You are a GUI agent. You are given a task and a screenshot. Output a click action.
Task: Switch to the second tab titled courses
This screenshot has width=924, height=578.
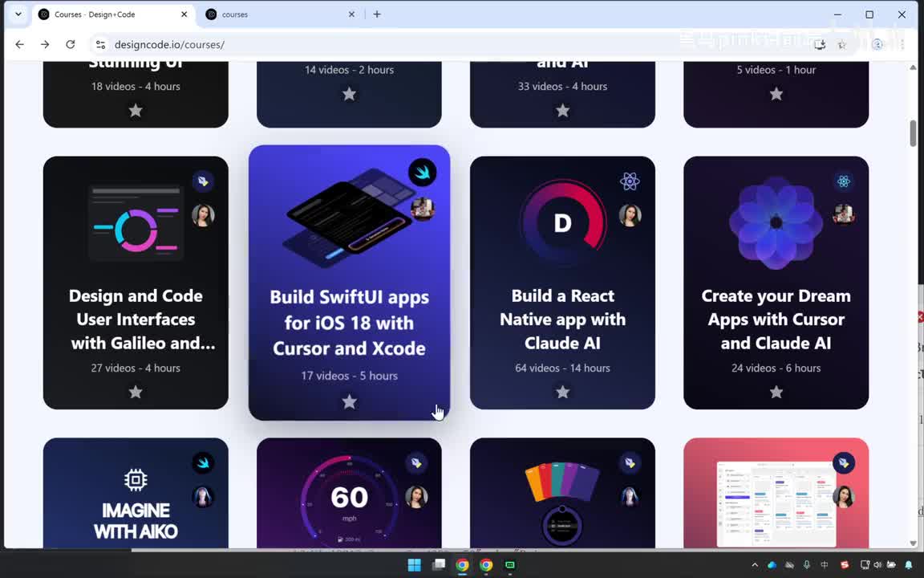point(280,14)
